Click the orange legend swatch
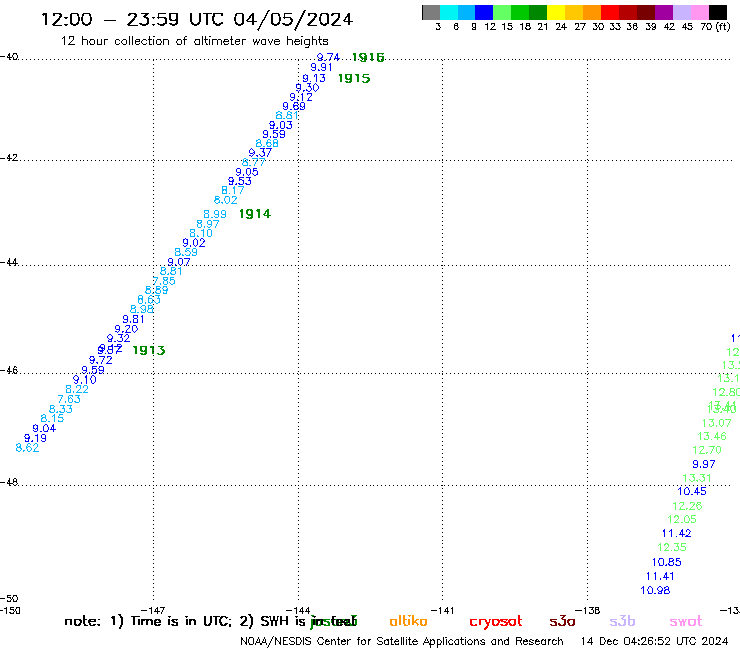Viewport: 740px width, 650px height. pos(592,12)
